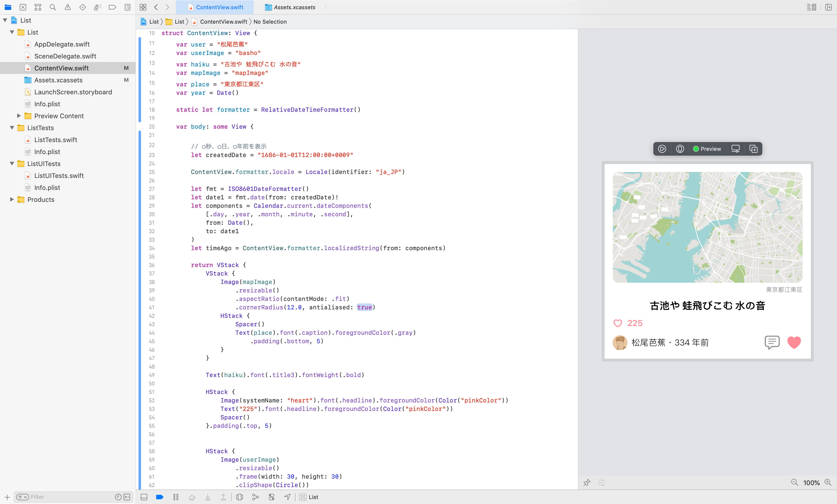837x504 pixels.
Task: Open the Report navigator
Action: pos(127,7)
